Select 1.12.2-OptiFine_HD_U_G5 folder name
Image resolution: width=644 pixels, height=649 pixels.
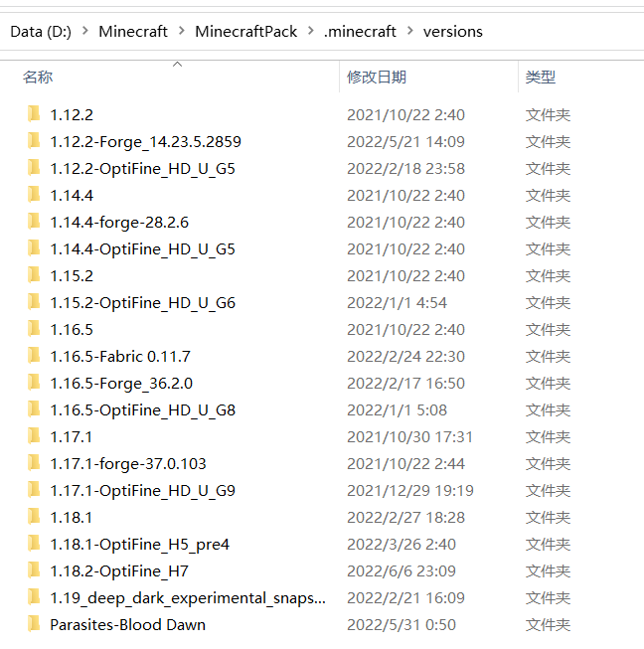(x=142, y=168)
